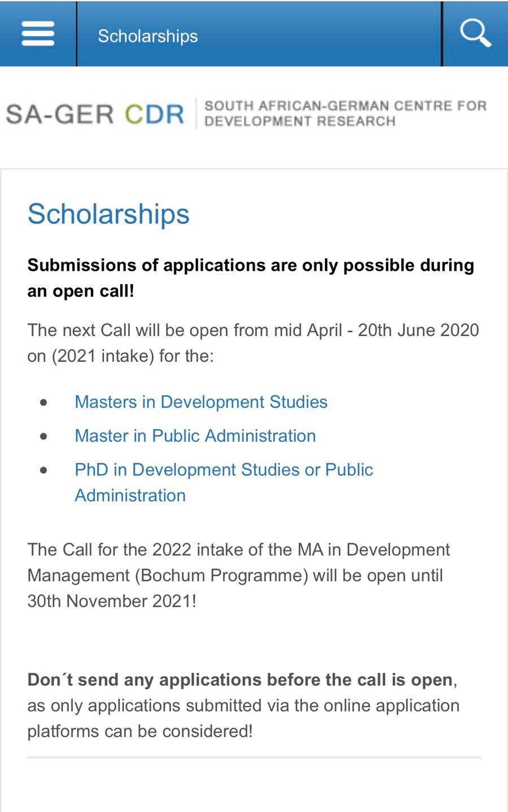
Task: Click the large Scholarships page heading
Action: 108,214
